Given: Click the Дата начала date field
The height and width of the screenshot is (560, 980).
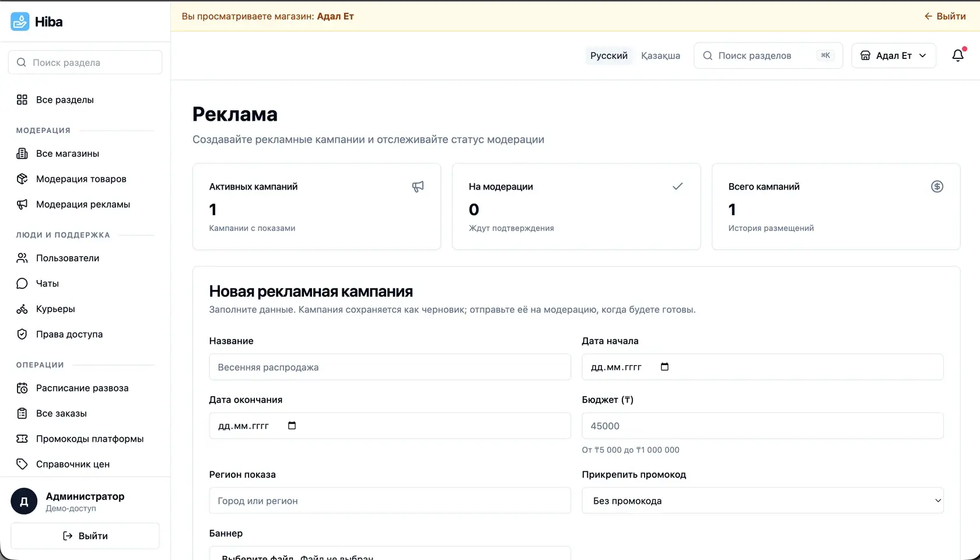Looking at the screenshot, I should tap(762, 367).
